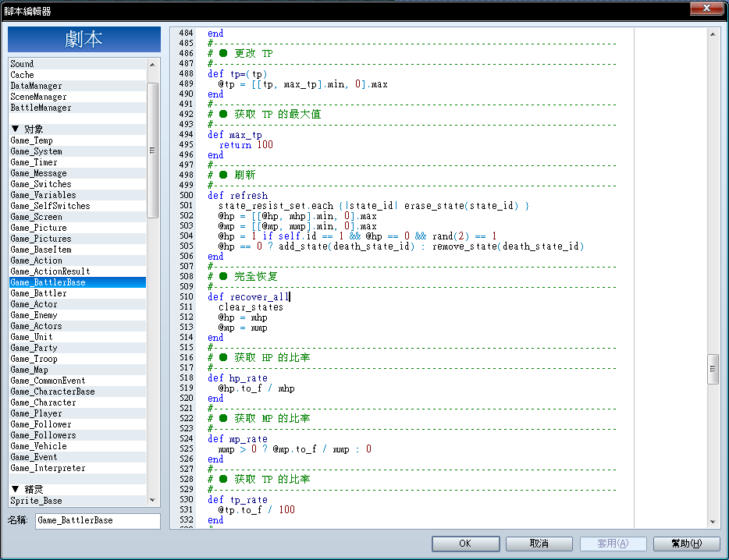The width and height of the screenshot is (729, 560).
Task: Select Game_Actor in script list
Action: click(77, 304)
